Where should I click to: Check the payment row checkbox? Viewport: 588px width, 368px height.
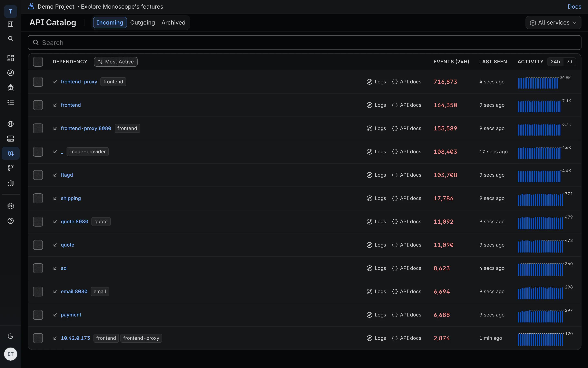pos(38,315)
